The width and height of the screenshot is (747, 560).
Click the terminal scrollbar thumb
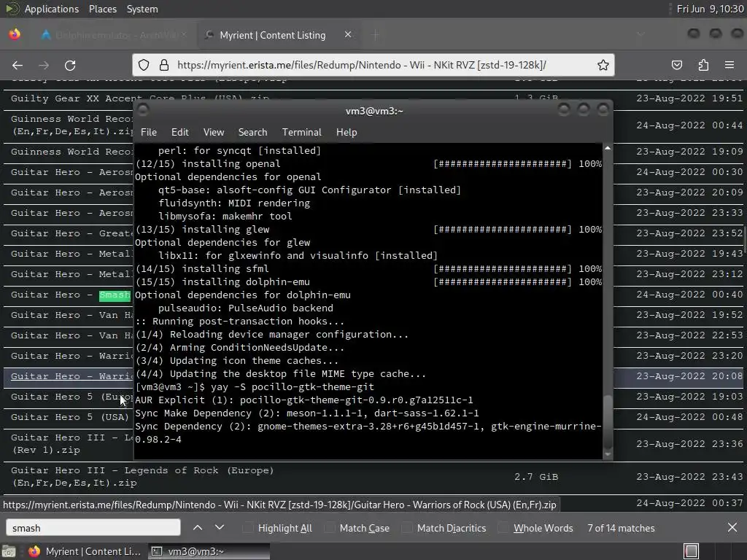[608, 421]
